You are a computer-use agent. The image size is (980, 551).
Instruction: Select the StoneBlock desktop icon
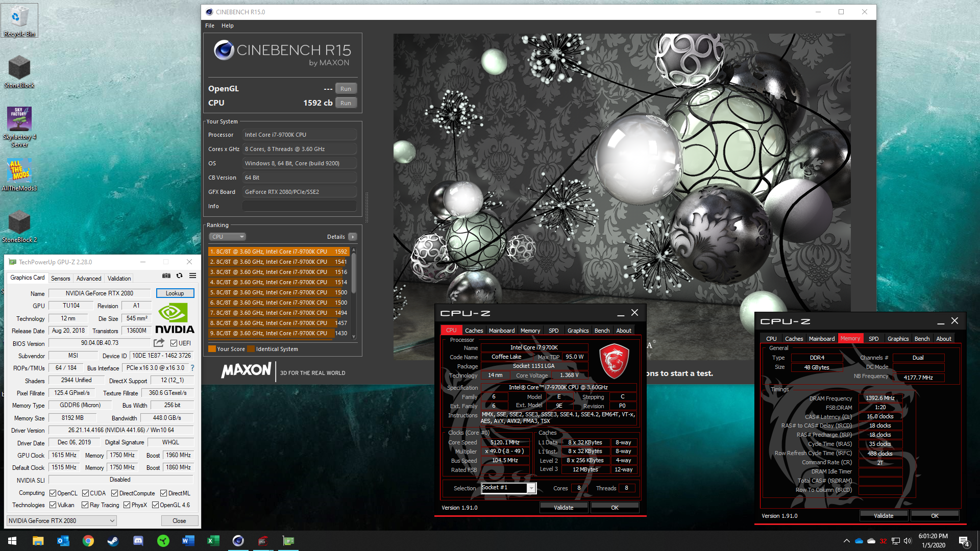pos(19,71)
